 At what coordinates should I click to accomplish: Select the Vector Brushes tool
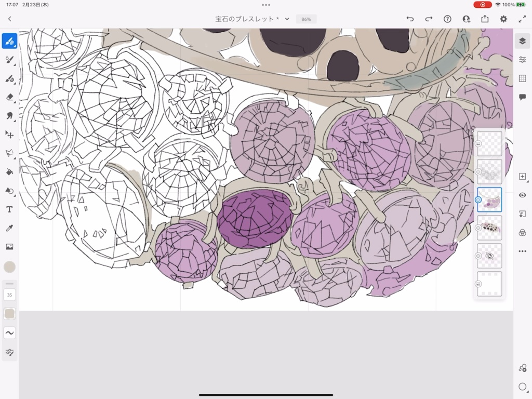9,79
